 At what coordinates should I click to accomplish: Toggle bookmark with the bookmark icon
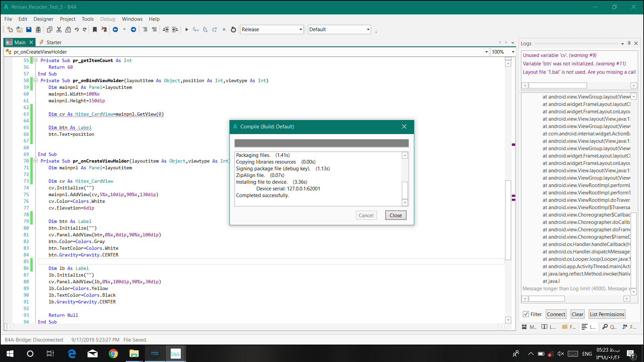tap(95, 29)
